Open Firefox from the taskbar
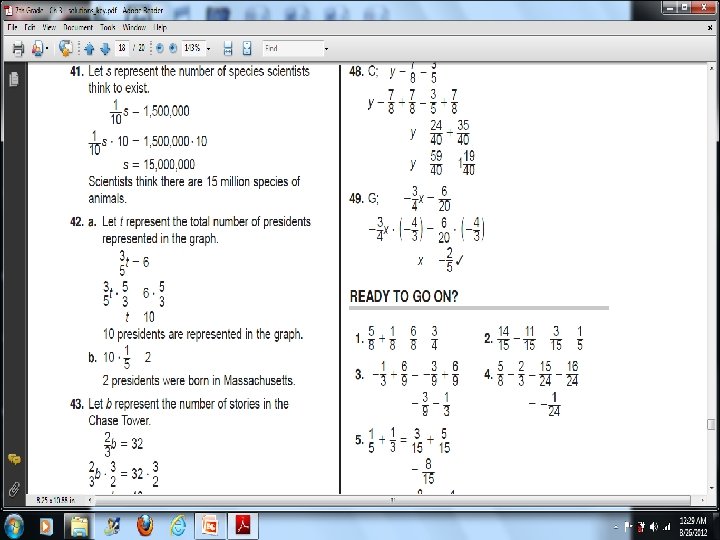The height and width of the screenshot is (540, 720). 145,526
